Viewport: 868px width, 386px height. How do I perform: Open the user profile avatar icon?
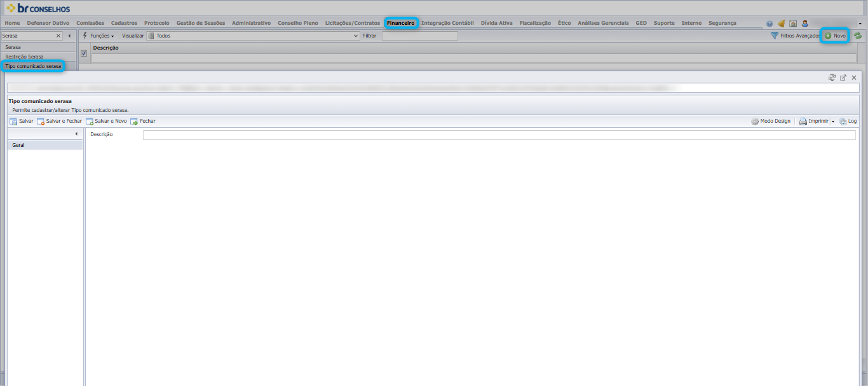804,24
